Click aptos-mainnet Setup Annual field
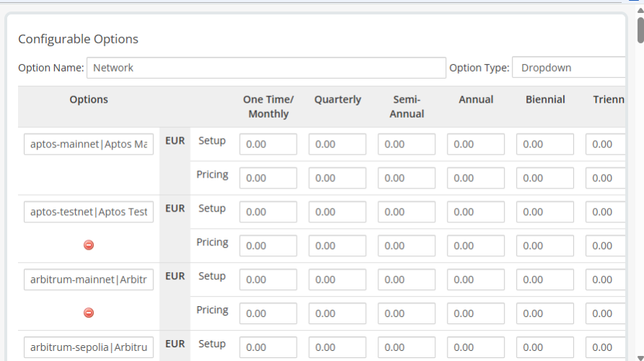This screenshot has height=361, width=644. 476,144
